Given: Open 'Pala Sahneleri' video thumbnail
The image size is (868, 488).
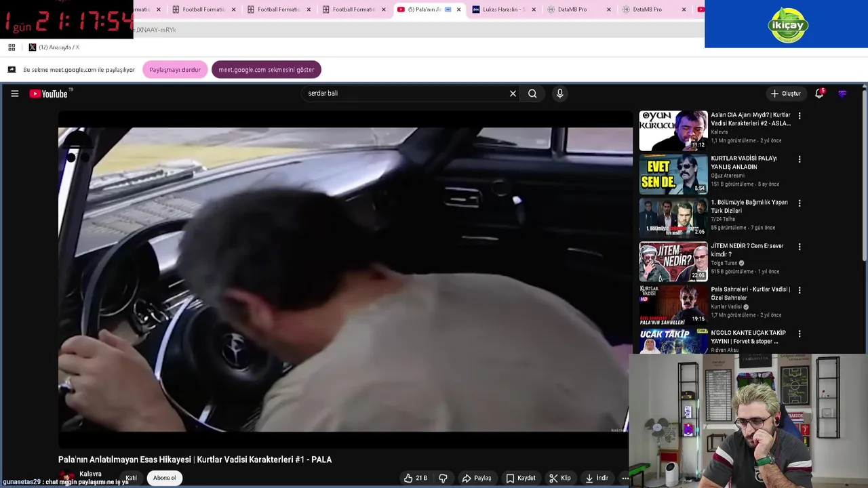Looking at the screenshot, I should [x=673, y=305].
